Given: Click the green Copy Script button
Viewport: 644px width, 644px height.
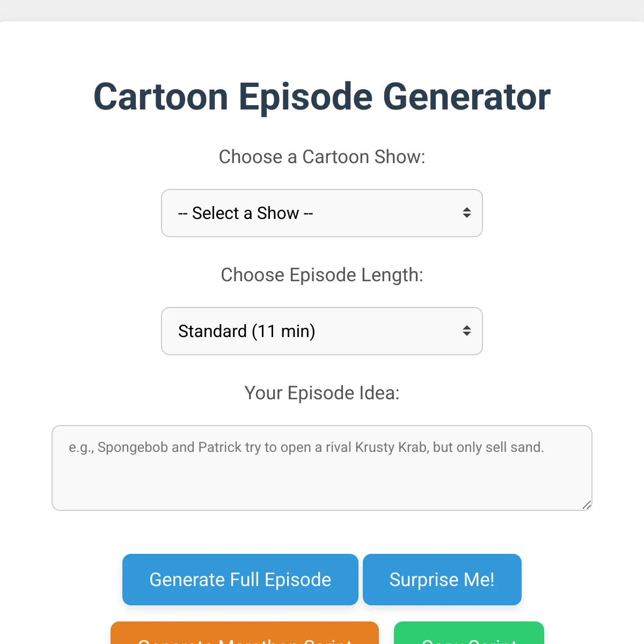Looking at the screenshot, I should tap(469, 633).
